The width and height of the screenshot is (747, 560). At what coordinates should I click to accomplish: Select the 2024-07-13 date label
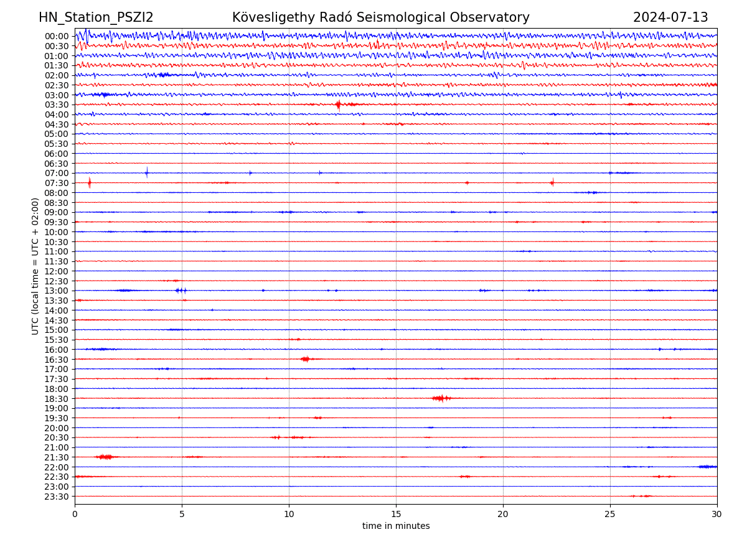pyautogui.click(x=670, y=17)
